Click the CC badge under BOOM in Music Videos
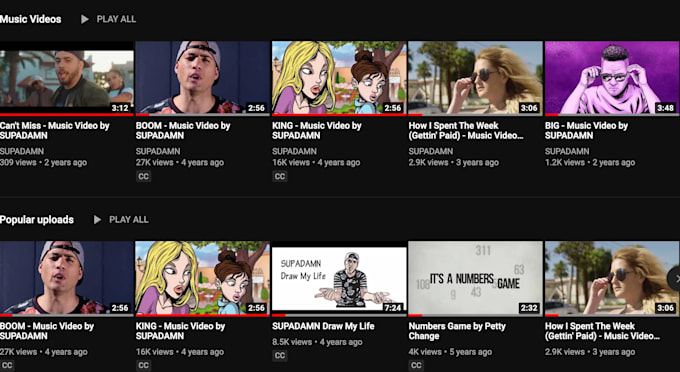Viewport: 680px width, 372px height. pyautogui.click(x=144, y=176)
